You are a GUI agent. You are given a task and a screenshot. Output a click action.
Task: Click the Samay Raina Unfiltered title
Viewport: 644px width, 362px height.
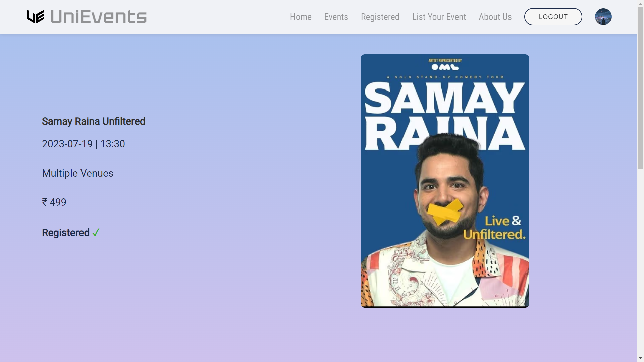tap(93, 121)
